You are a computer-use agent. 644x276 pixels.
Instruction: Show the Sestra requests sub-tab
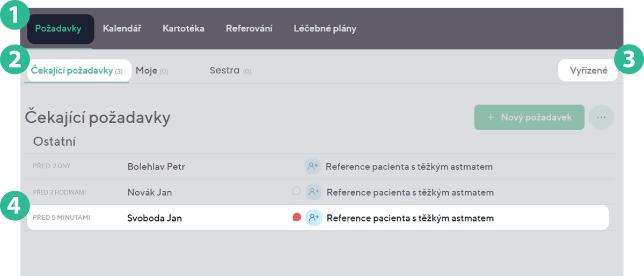[230, 71]
